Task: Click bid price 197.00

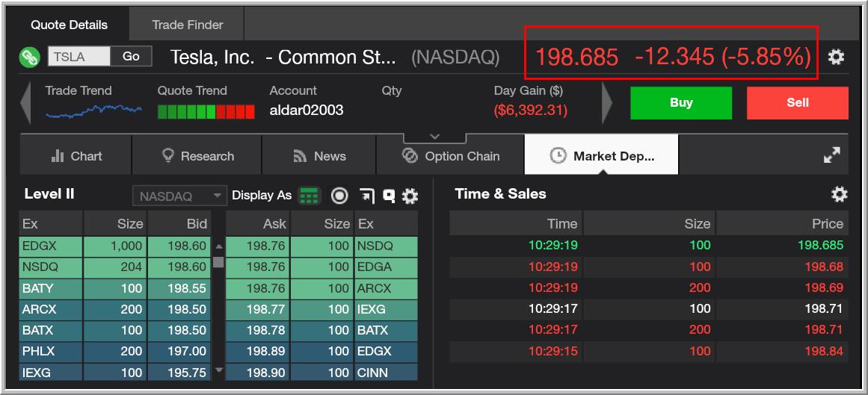Action: click(179, 351)
